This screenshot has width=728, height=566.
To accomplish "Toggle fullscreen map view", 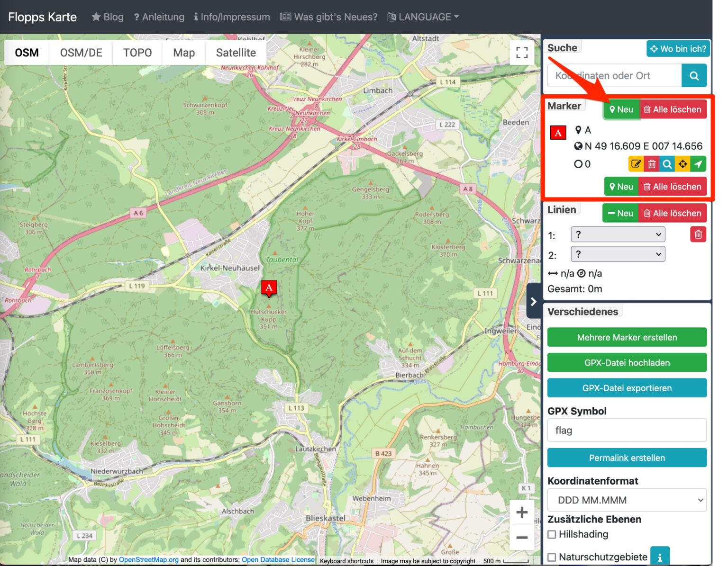I will tap(522, 53).
